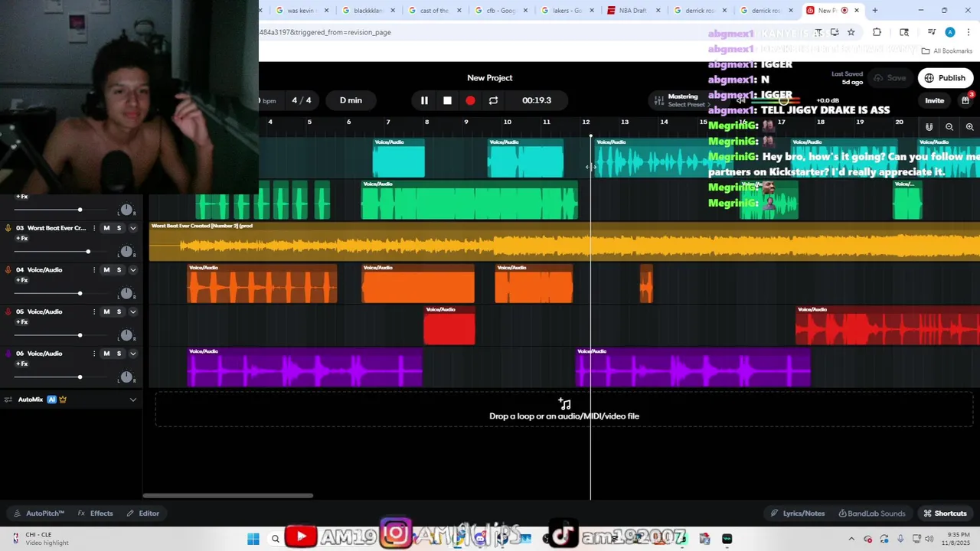Open the Windows Start menu
The width and height of the screenshot is (980, 551).
pyautogui.click(x=253, y=539)
